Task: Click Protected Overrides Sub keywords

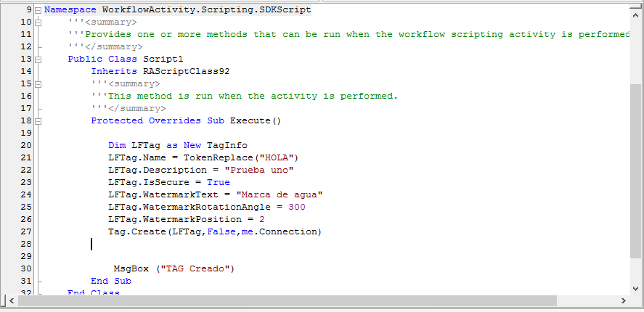Action: coord(158,120)
